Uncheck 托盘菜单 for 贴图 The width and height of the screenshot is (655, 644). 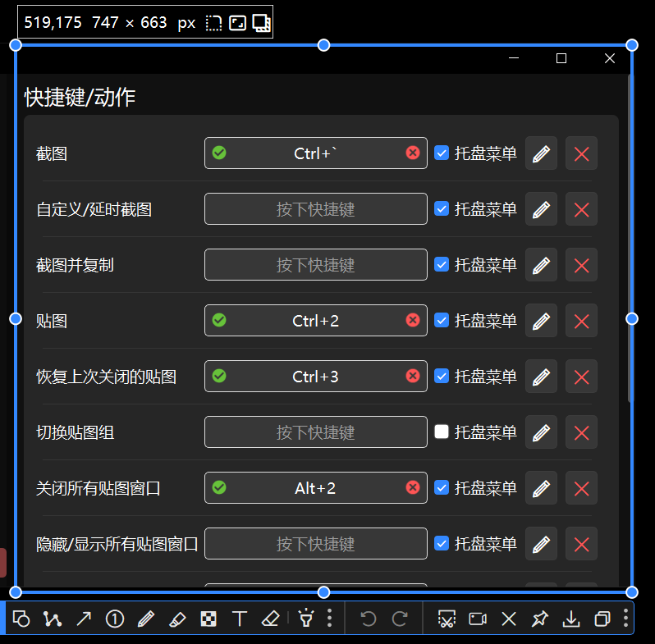pos(442,320)
